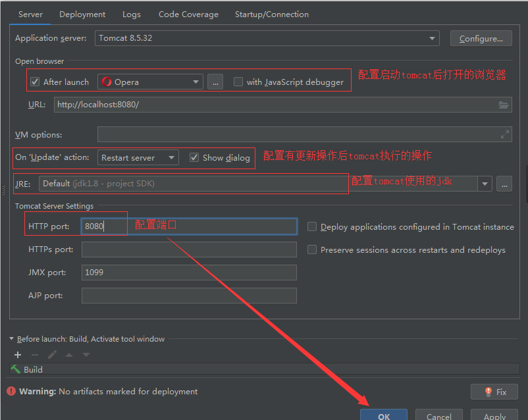Click the OK button
The image size is (528, 420).
click(384, 415)
